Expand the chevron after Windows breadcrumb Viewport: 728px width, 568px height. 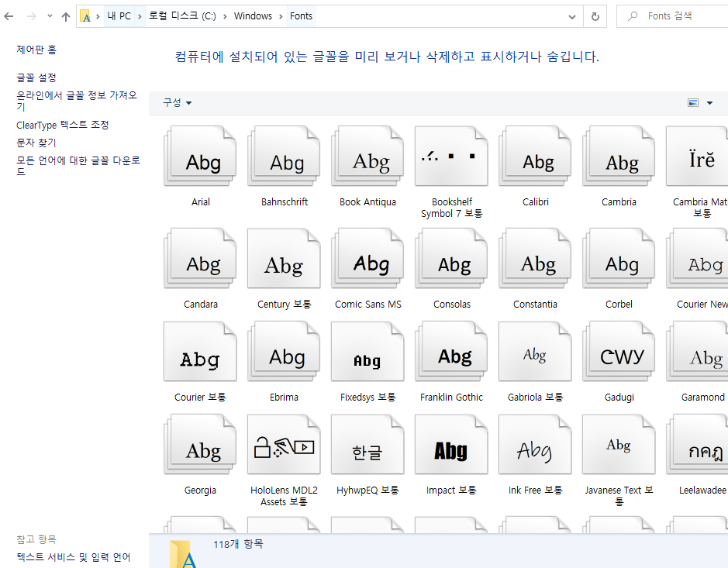coord(281,17)
